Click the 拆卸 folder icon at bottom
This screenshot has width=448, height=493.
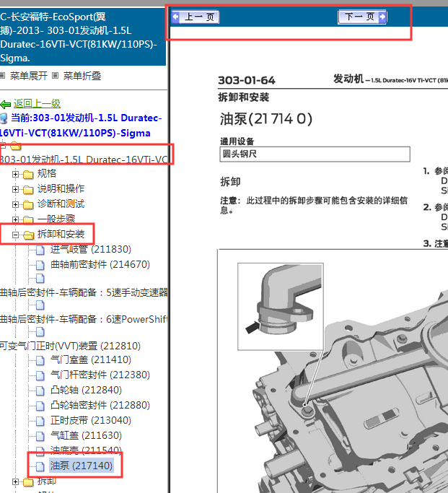click(28, 482)
